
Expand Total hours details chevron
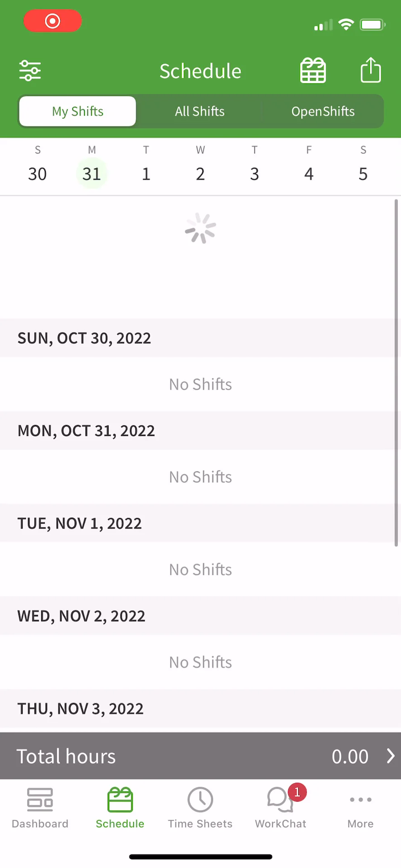[391, 756]
